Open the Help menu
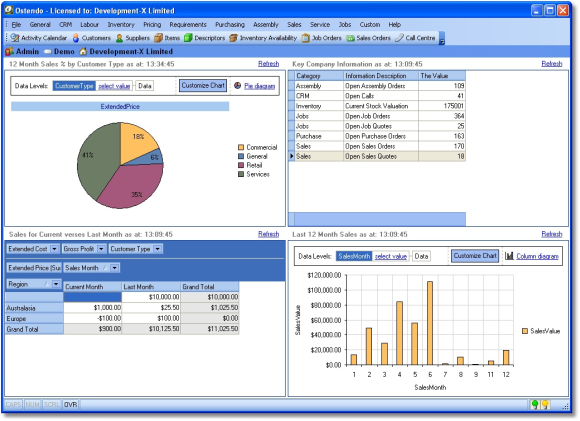Screen dimensions: 580x421 tap(394, 25)
